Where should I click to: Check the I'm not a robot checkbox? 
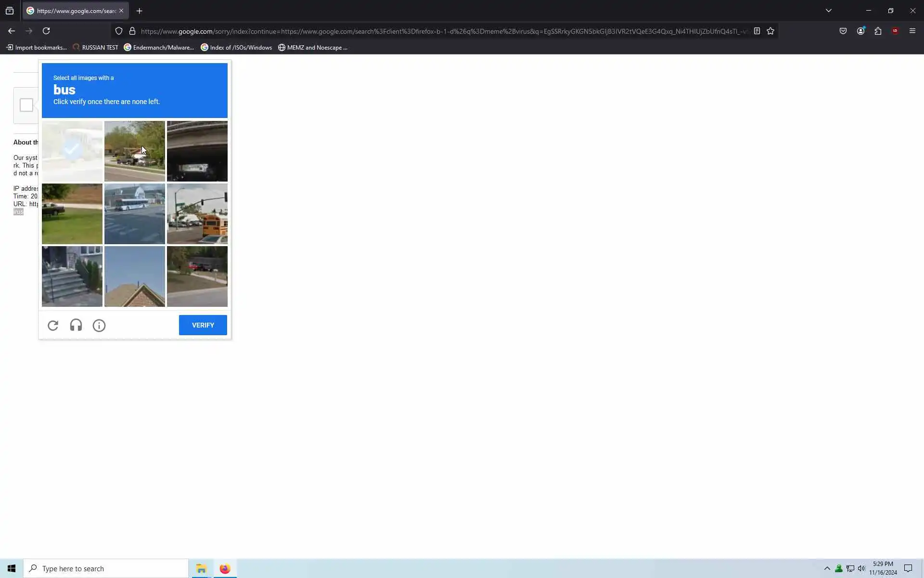click(26, 105)
